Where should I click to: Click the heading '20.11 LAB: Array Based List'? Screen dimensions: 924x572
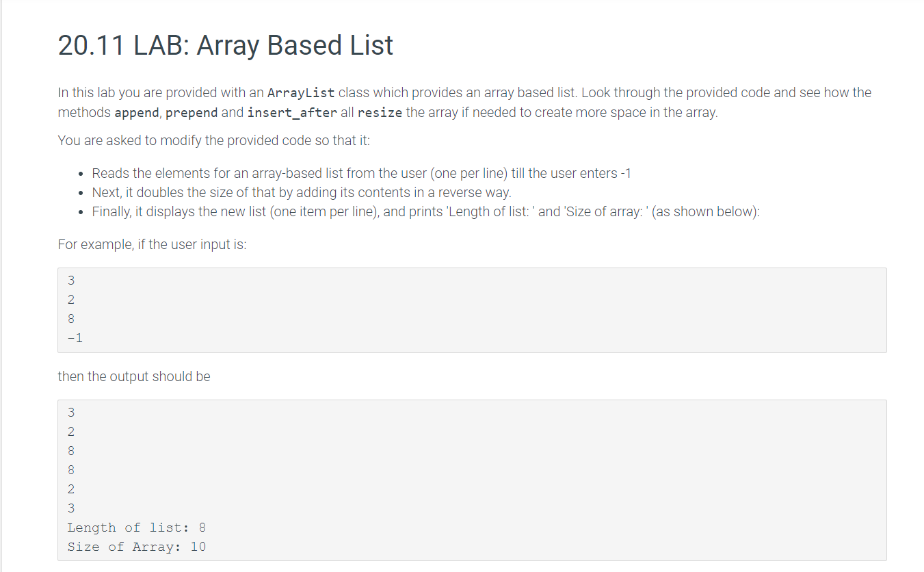[225, 45]
